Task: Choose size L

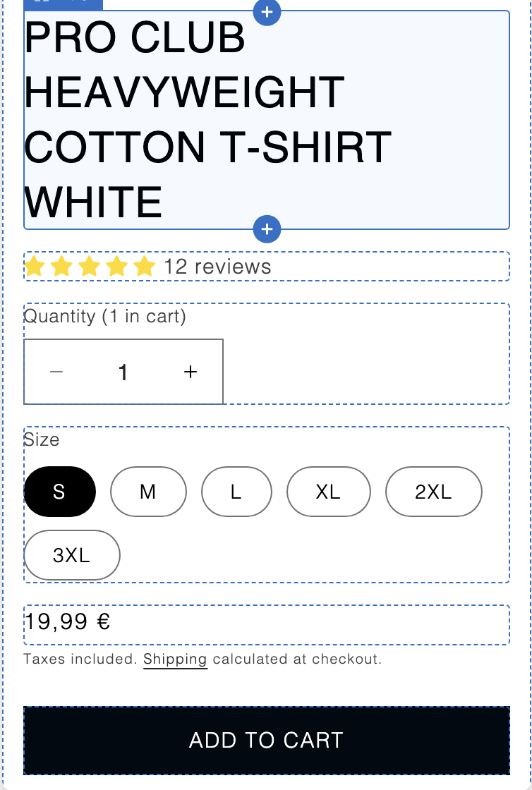Action: point(236,492)
